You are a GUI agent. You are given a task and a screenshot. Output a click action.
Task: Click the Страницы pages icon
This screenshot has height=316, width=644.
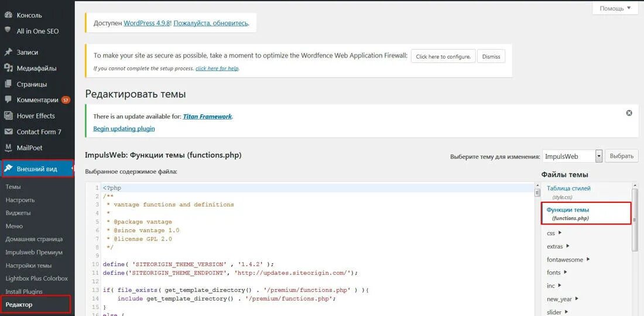(8, 84)
